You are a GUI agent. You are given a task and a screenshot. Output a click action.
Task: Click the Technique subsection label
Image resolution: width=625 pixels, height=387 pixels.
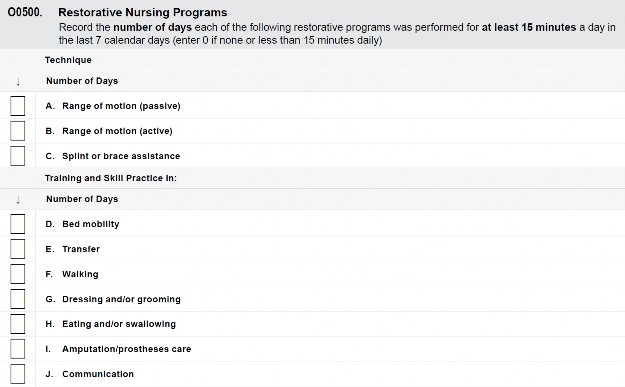coord(68,60)
